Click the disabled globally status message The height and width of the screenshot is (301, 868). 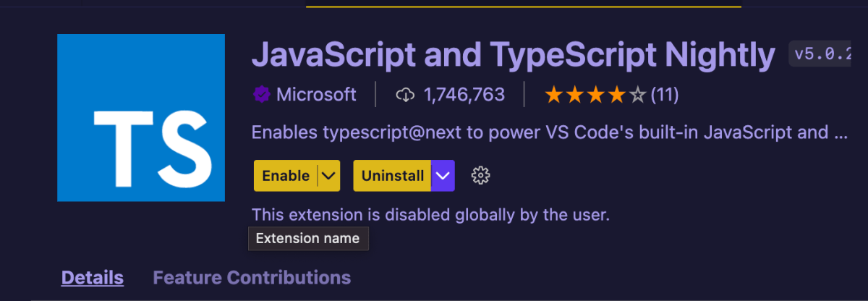click(x=431, y=215)
